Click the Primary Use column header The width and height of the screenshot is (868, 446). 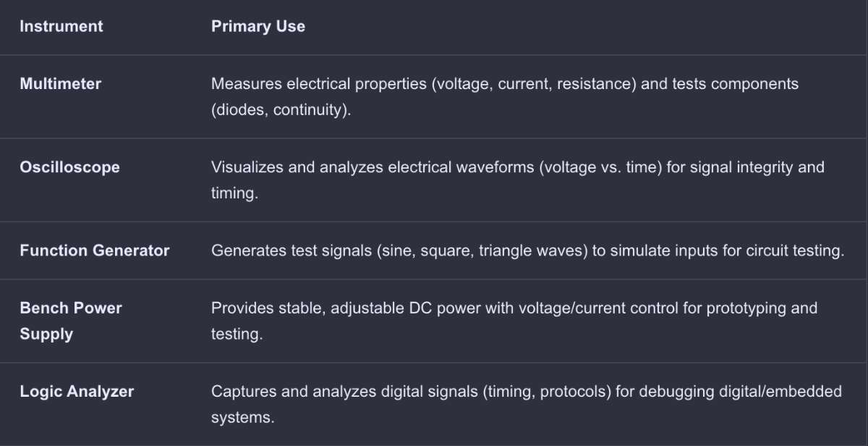tap(258, 27)
